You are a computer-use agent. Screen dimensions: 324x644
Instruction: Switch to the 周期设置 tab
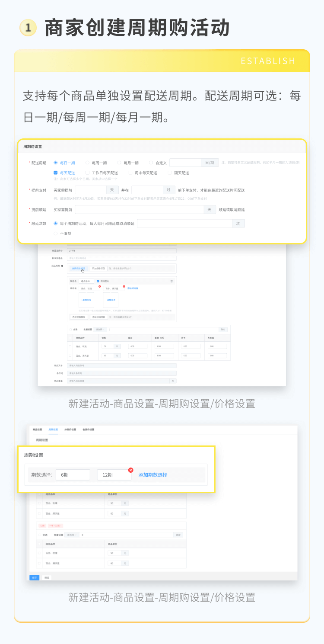click(53, 429)
